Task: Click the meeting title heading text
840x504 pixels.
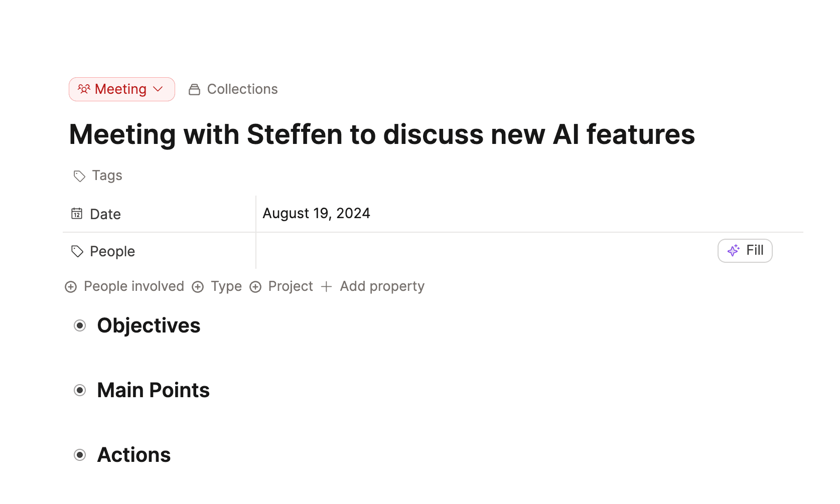Action: click(381, 134)
